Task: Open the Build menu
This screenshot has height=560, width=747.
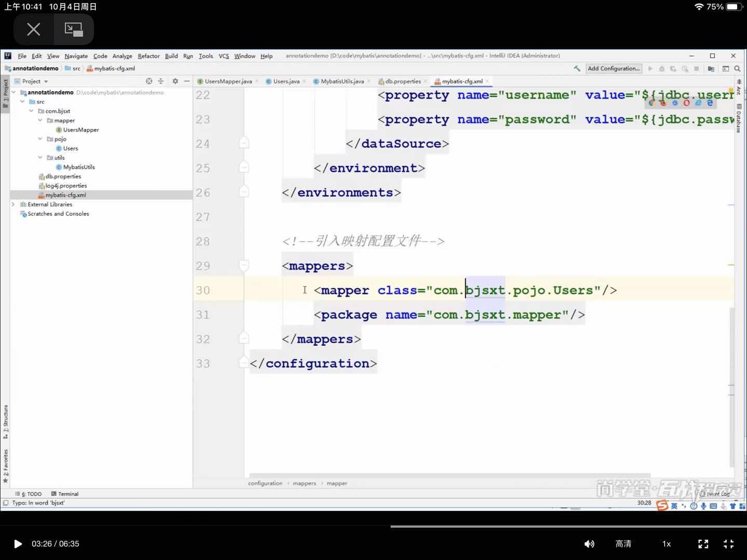Action: tap(171, 56)
